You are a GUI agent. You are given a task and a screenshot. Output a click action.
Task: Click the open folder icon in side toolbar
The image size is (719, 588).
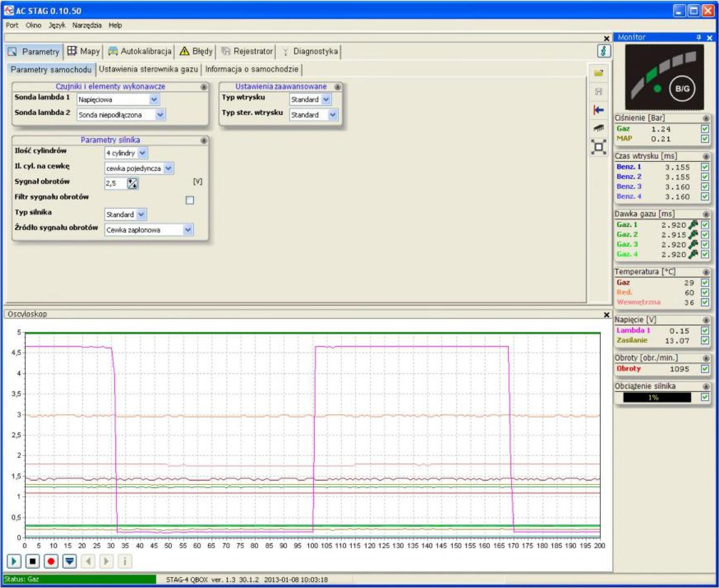pos(599,73)
